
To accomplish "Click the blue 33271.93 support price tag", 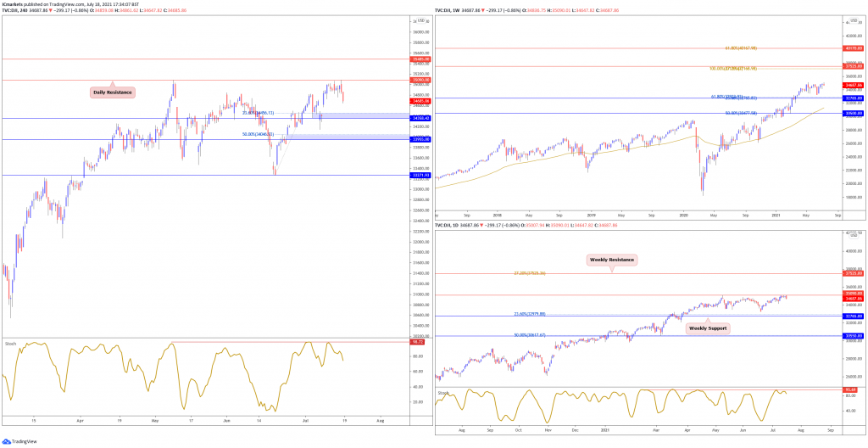I will [x=417, y=175].
